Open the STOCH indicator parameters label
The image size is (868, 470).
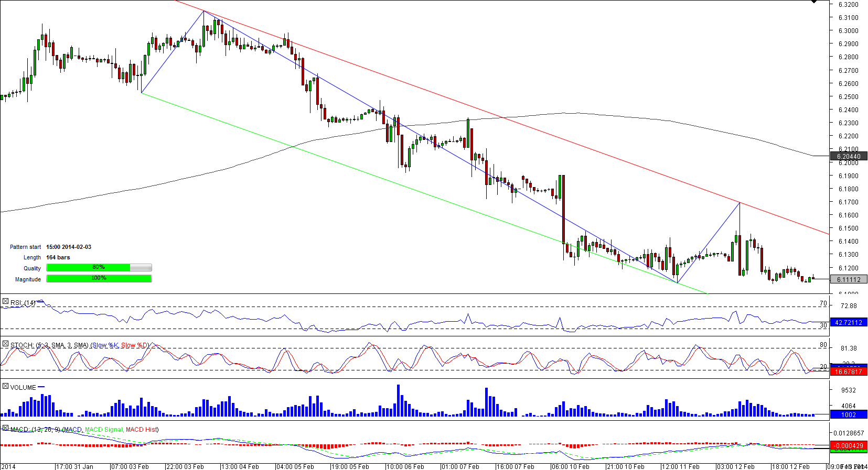(49, 345)
